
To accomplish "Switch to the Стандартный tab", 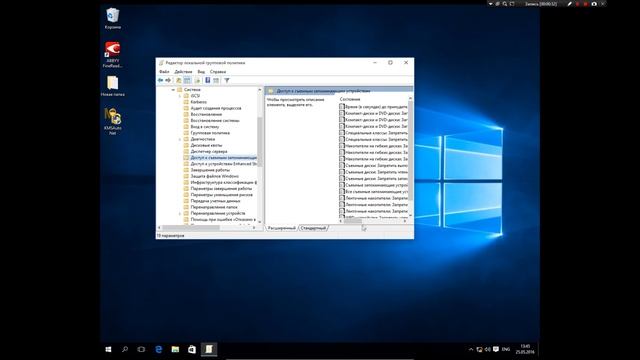I will click(x=313, y=228).
